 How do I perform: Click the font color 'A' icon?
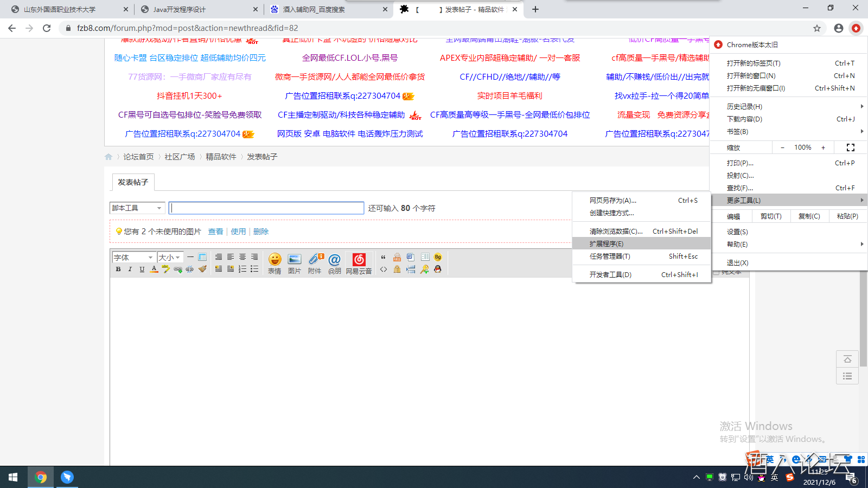point(154,269)
